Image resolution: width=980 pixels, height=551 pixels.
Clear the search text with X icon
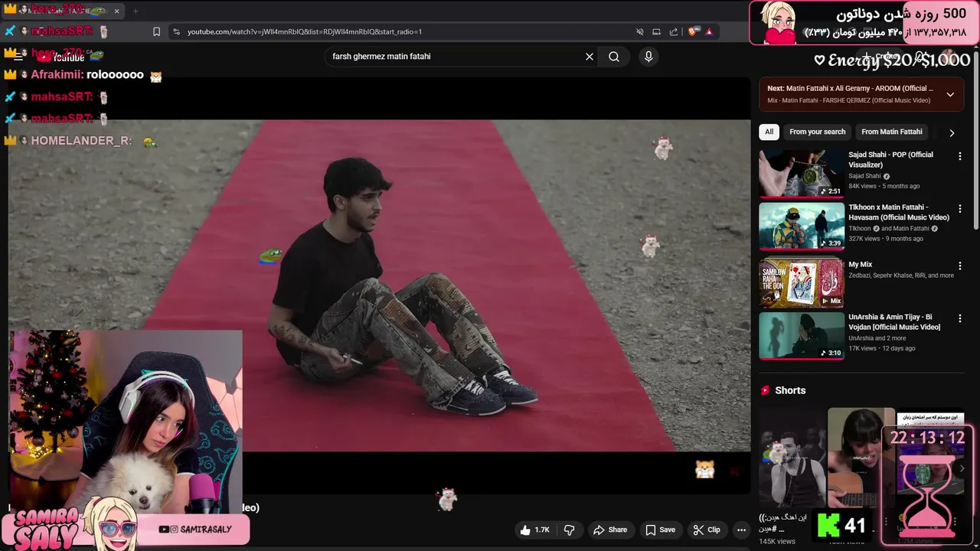pos(590,57)
